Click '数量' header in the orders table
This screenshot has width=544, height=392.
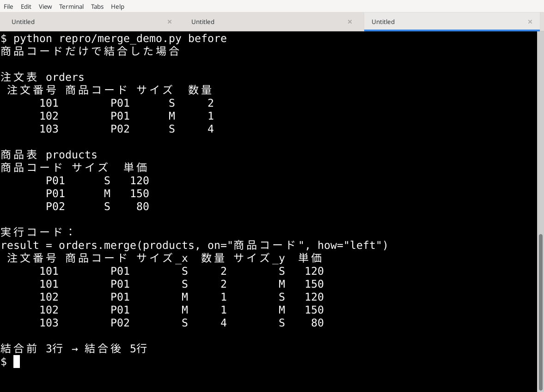[200, 90]
